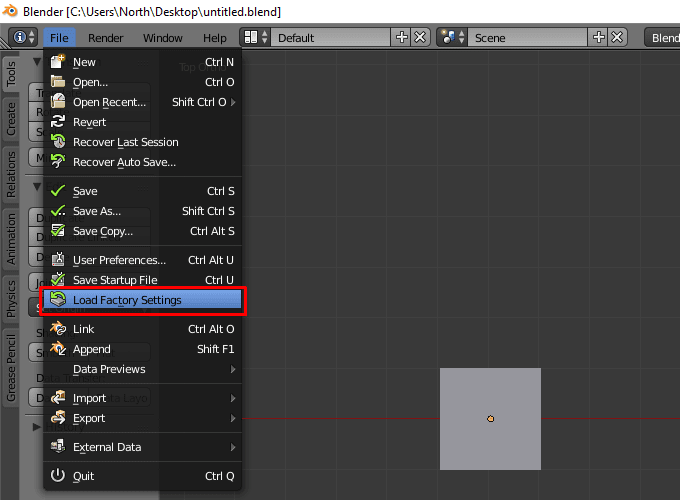680x500 pixels.
Task: Click the User Preferences icon
Action: 58,259
